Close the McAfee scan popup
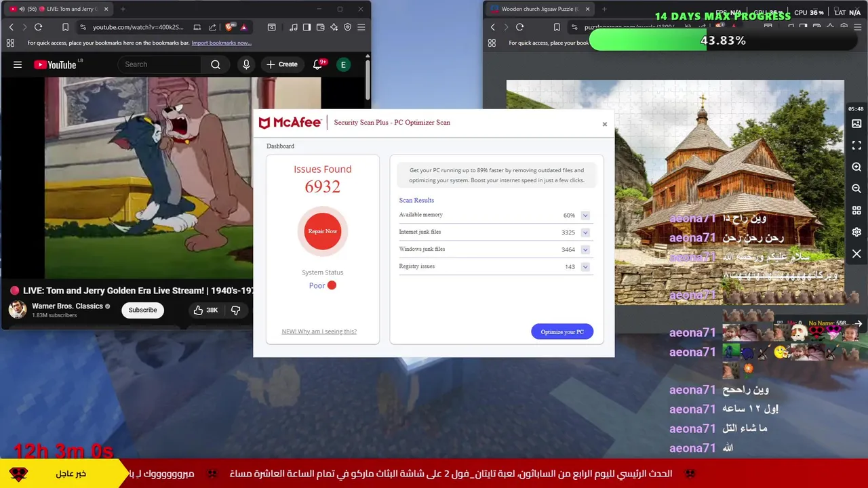Viewport: 868px width, 488px height. 605,124
